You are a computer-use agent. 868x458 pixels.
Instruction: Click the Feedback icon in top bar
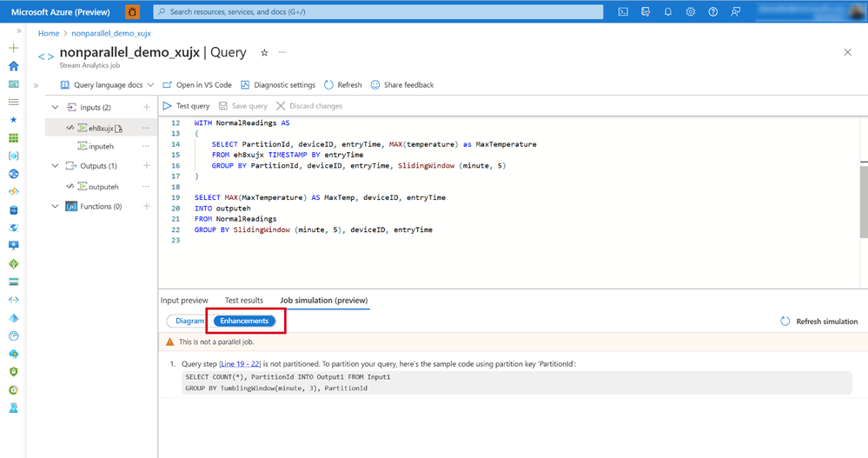[x=735, y=11]
